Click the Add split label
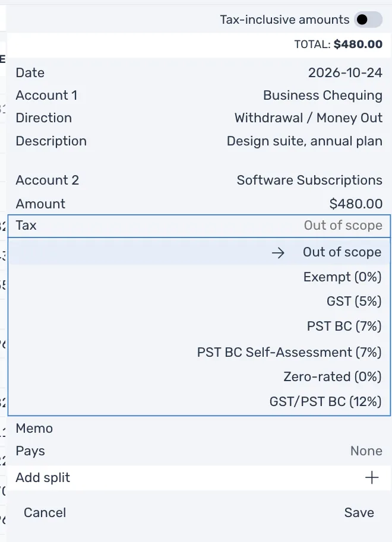This screenshot has height=542, width=392. 43,478
